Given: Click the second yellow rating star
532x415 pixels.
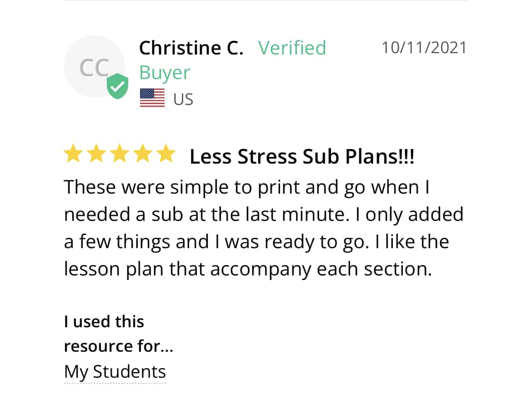Looking at the screenshot, I should point(97,154).
